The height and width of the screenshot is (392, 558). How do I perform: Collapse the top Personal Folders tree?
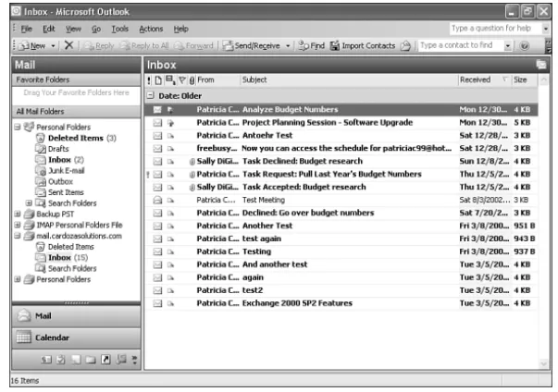[x=17, y=127]
